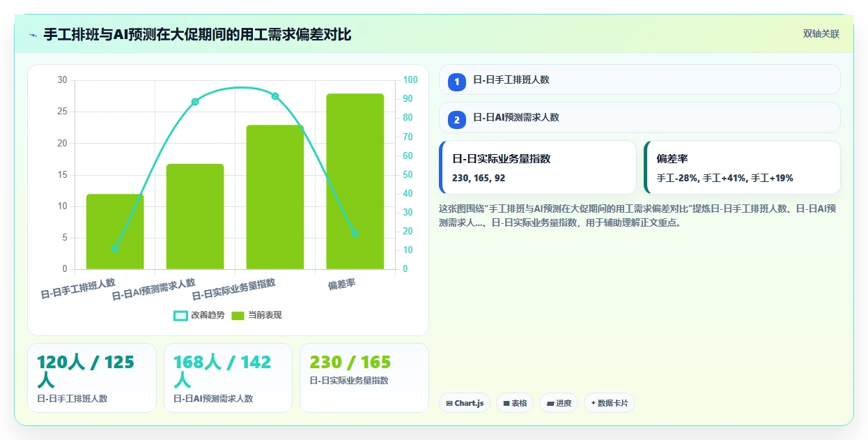
Task: Click the 日-日AI预测需求人数 caption under 168人 stat
Action: point(213,399)
